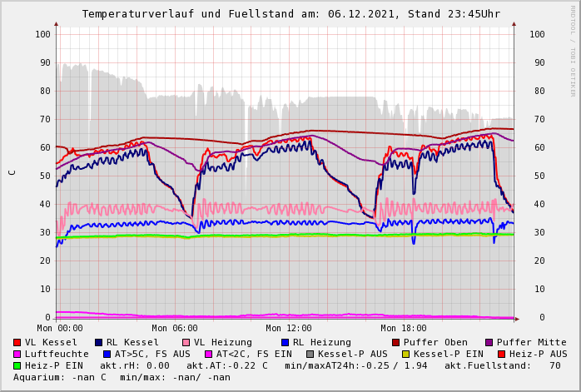581x392 pixels.
Task: Click the Temperaturverlauf und Fuellstand chart title
Action: (290, 14)
